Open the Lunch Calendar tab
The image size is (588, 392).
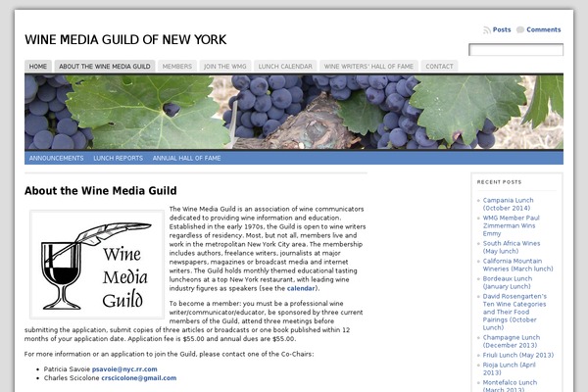tap(285, 66)
